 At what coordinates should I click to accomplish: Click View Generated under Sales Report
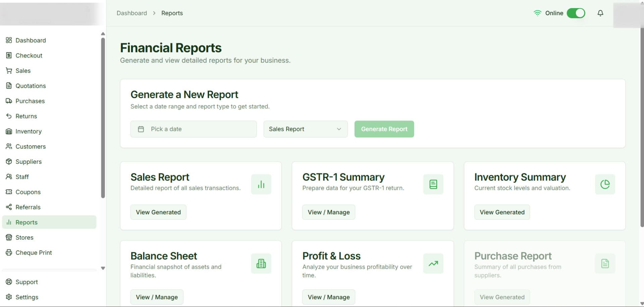tap(158, 212)
